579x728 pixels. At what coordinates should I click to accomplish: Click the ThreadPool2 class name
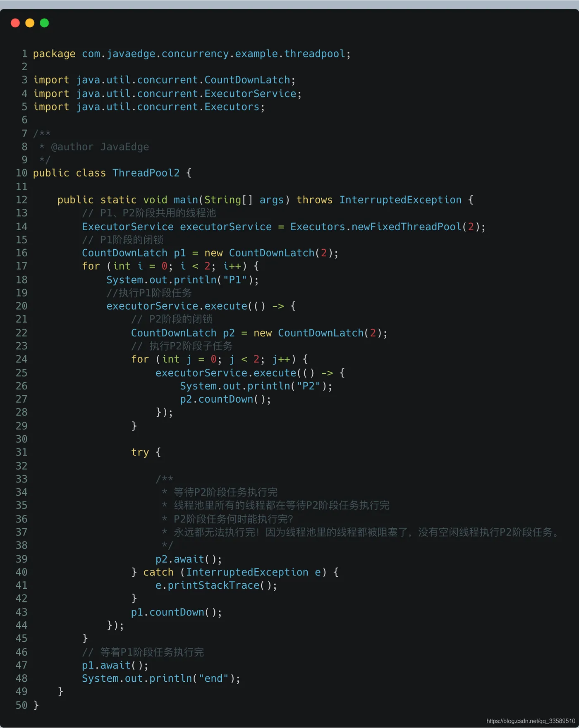click(x=146, y=173)
